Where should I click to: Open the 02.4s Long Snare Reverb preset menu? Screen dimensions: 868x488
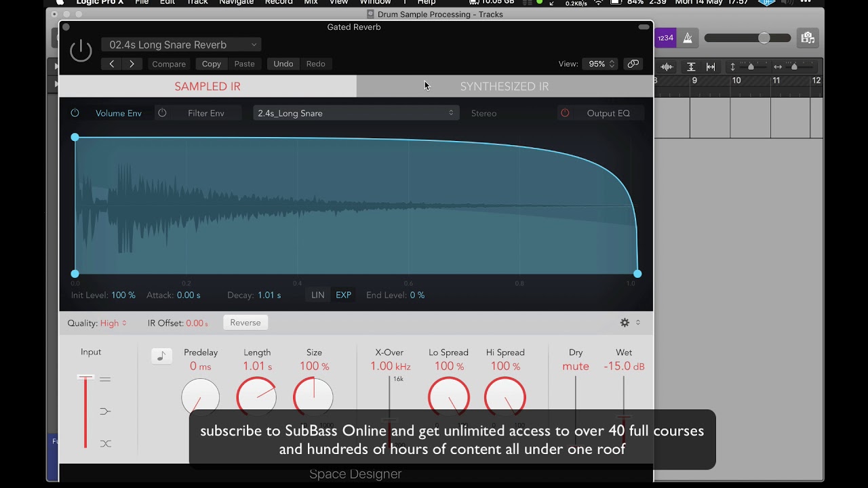(x=181, y=45)
